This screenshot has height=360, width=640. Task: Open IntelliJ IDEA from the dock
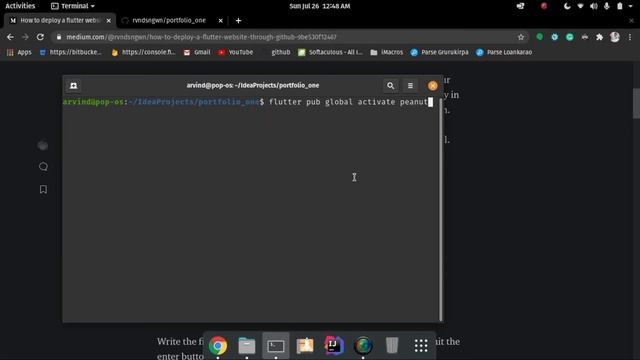334,346
